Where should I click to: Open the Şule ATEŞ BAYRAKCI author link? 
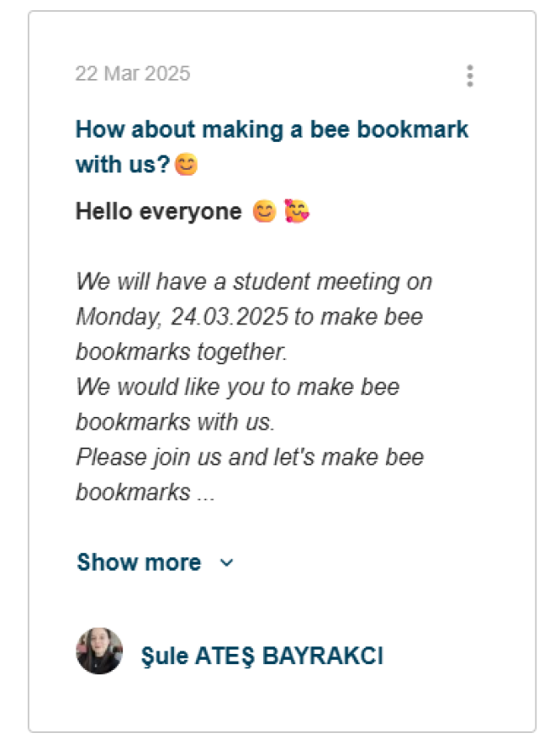pyautogui.click(x=261, y=656)
